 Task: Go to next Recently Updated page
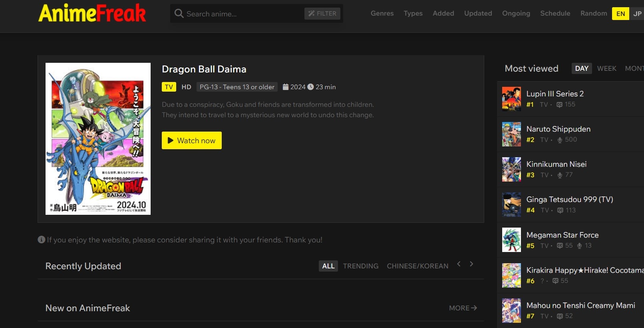coord(471,264)
